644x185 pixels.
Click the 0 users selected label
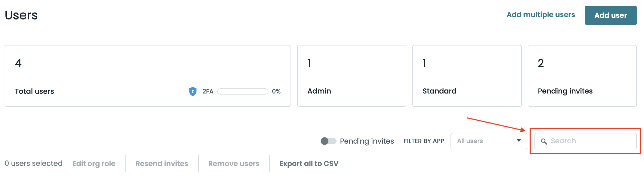[x=34, y=163]
